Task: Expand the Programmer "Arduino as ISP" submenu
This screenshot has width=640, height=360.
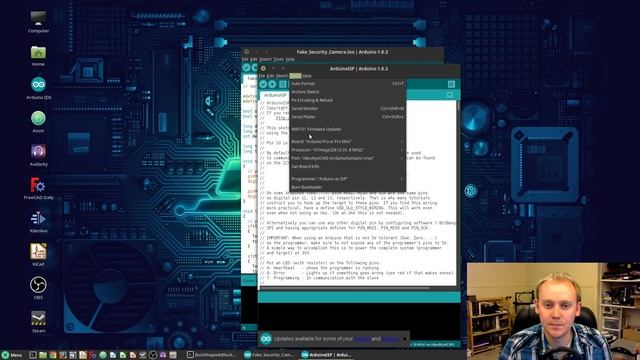Action: (347, 179)
